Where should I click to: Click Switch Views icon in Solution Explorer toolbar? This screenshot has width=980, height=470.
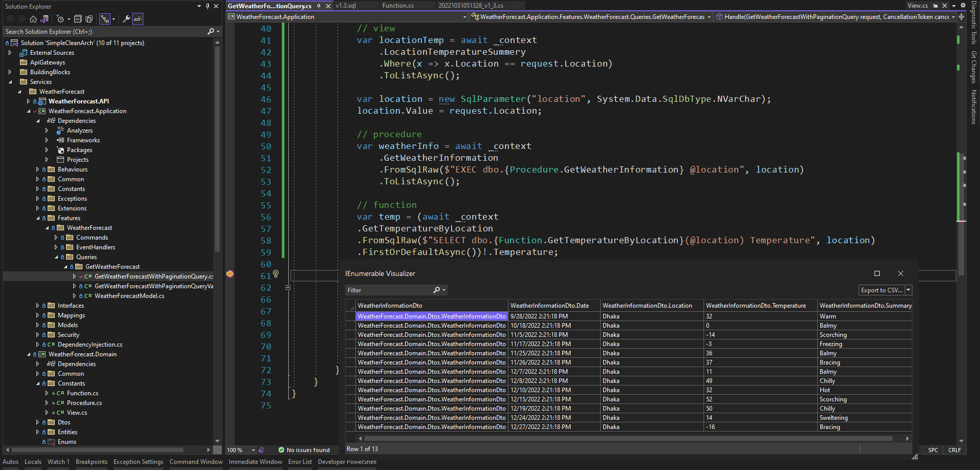pos(45,19)
